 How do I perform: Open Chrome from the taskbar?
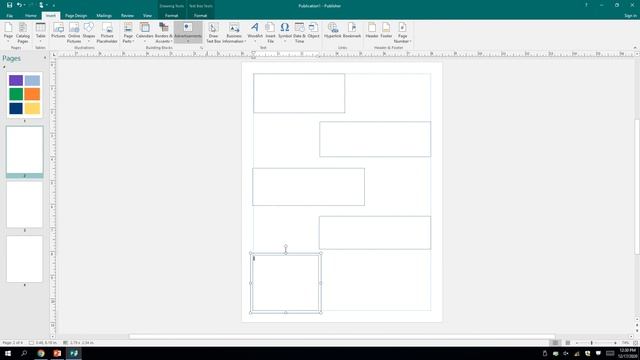pos(41,353)
